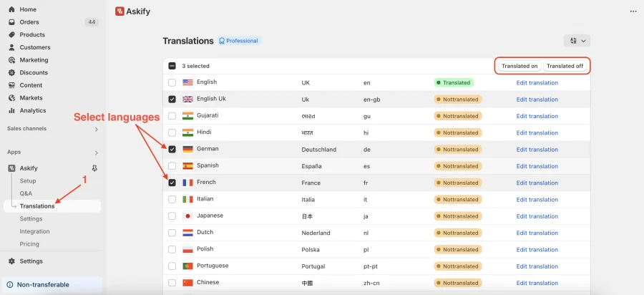Click the Askify logo in header
Screen dimensions: 644x295
coord(120,11)
